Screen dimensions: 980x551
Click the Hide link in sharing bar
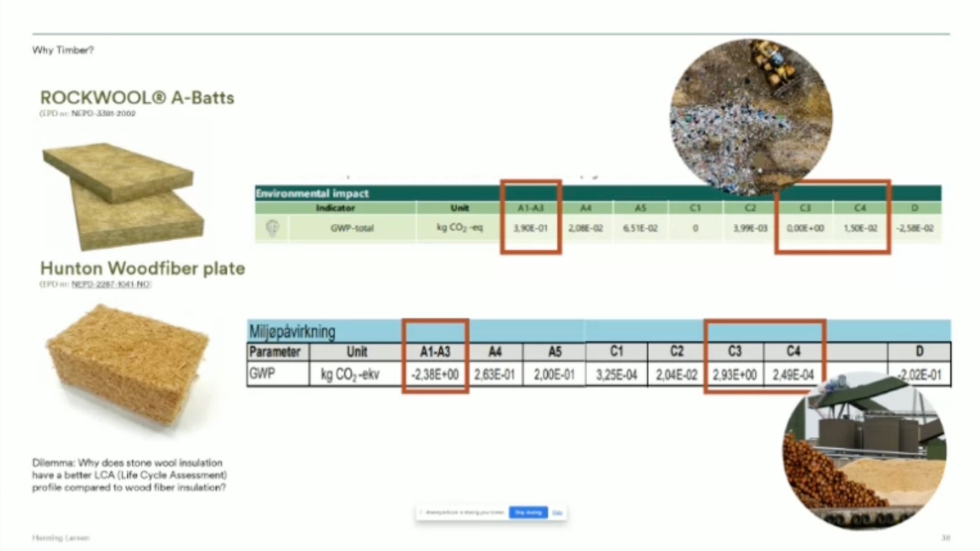(557, 512)
